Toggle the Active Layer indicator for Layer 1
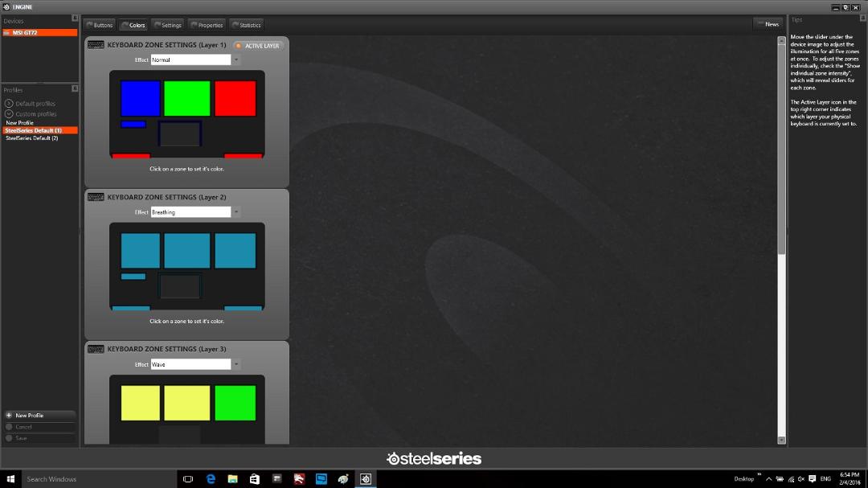This screenshot has width=868, height=488. coord(257,46)
